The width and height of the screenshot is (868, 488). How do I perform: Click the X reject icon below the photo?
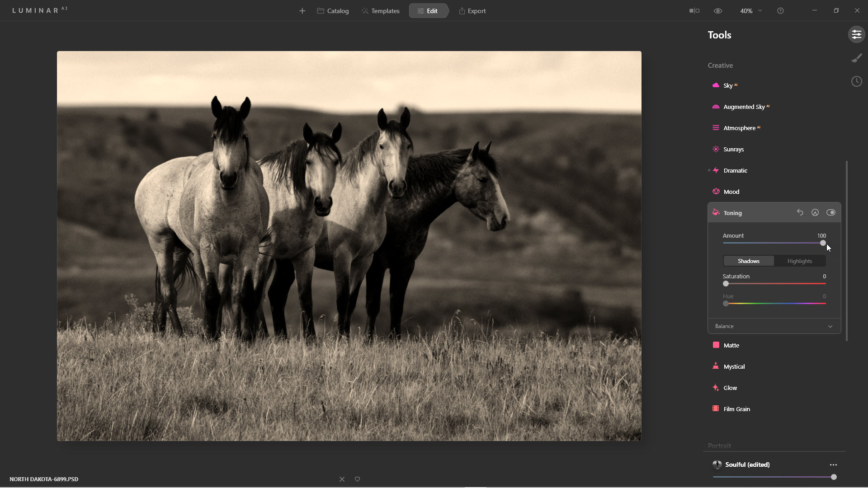tap(342, 479)
